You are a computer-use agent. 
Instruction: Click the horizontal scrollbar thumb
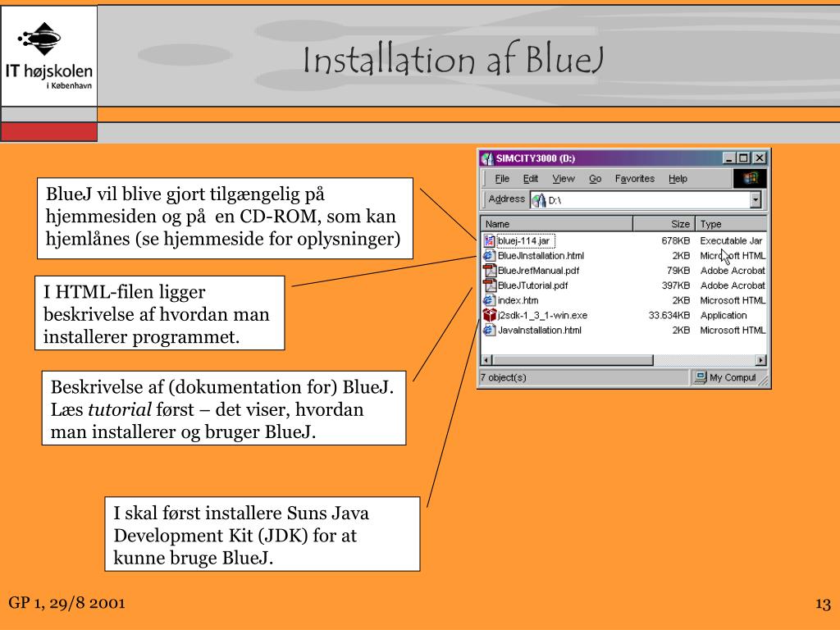[573, 360]
